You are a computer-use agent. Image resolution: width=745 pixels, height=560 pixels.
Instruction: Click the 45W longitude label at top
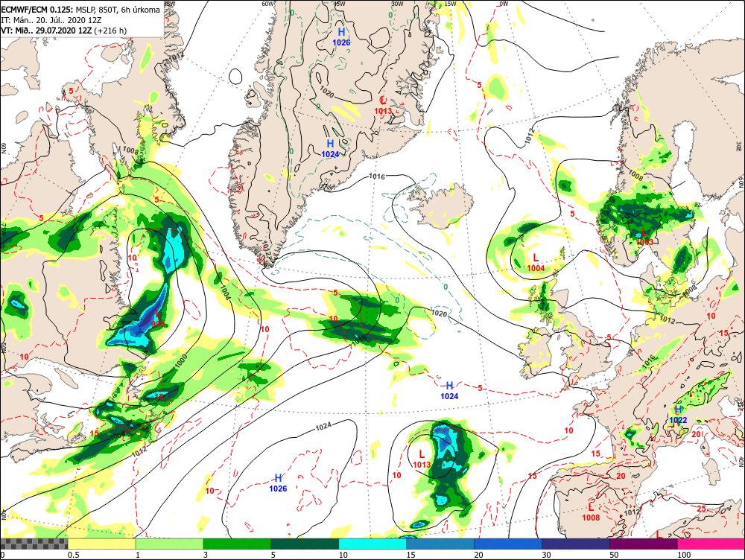(339, 4)
